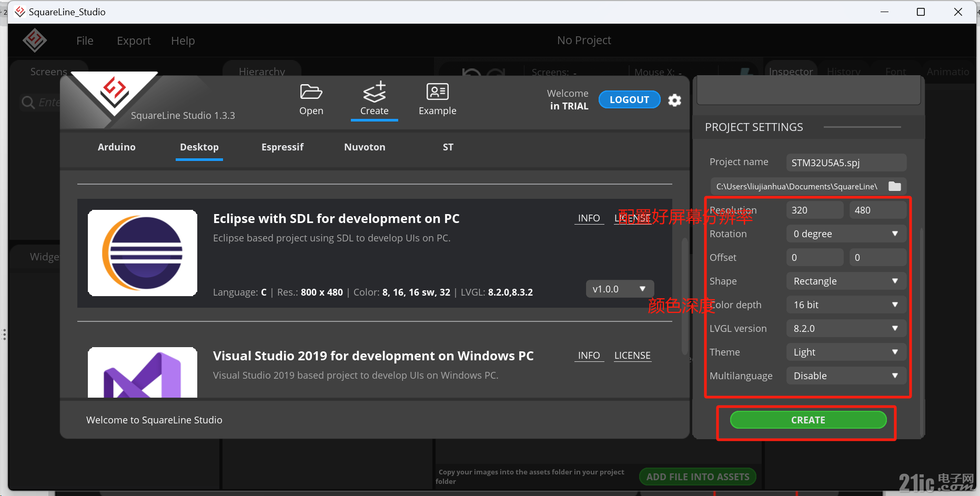Click the SquareLine logo in menu bar

tap(35, 41)
